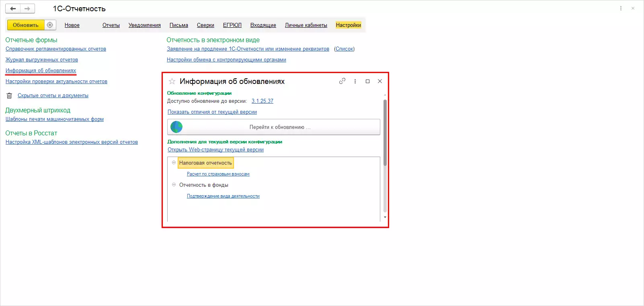Collapse the Отчетность в фонды tree node
The height and width of the screenshot is (306, 644).
coord(174,185)
